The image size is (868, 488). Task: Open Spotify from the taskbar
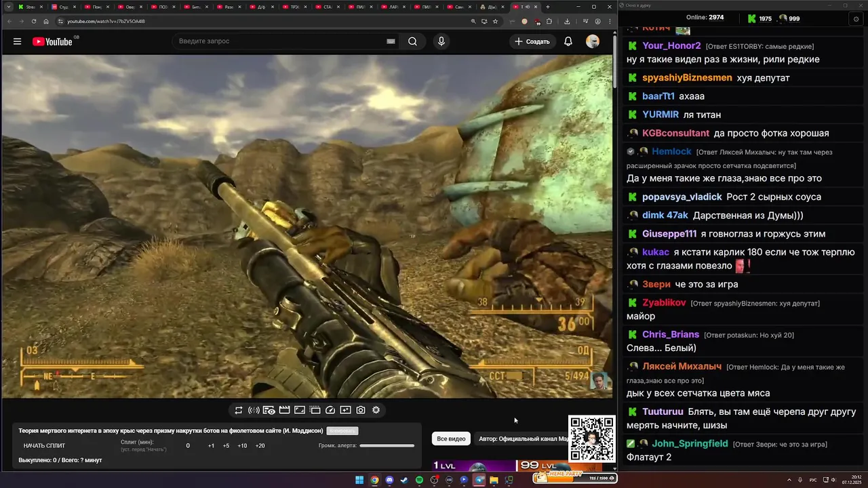[419, 480]
